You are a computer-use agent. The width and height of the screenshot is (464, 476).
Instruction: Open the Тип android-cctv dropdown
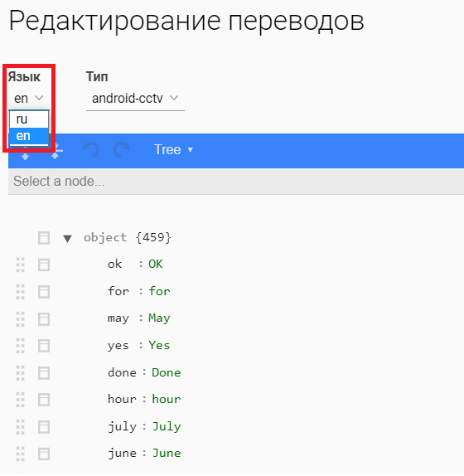tap(135, 99)
